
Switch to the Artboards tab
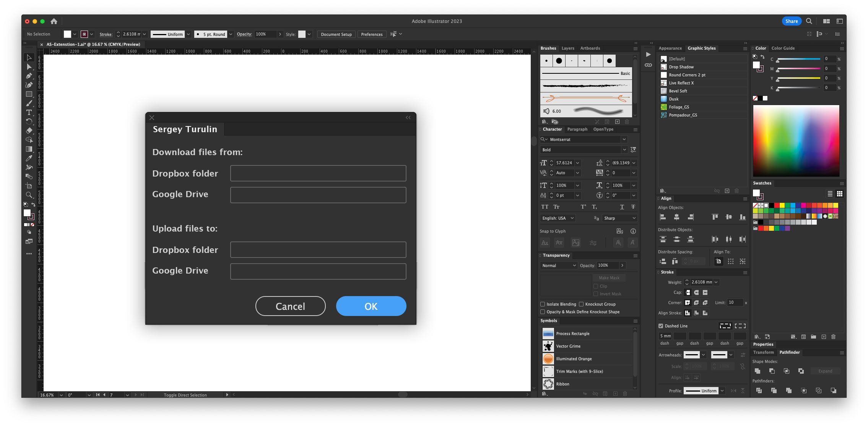(x=590, y=48)
